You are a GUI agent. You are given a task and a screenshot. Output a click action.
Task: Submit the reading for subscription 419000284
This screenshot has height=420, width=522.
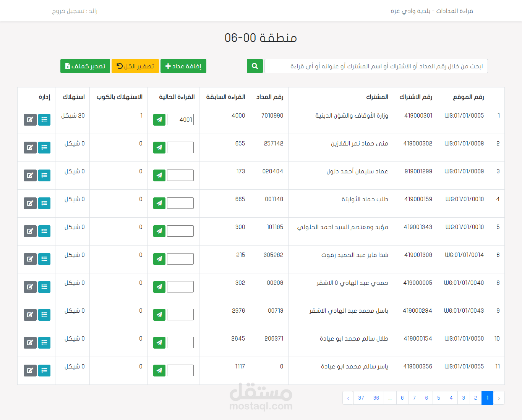pos(159,315)
